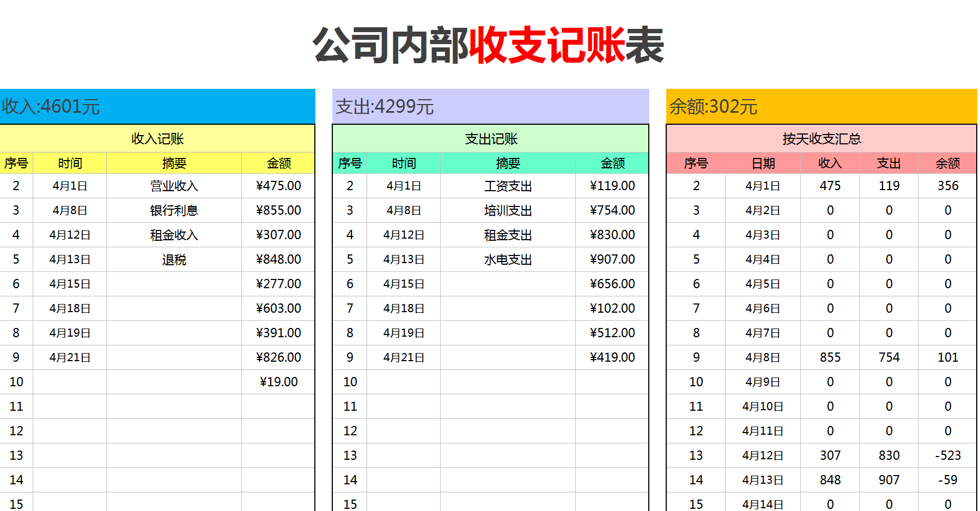Select the 退税 cell
The image size is (980, 511).
point(174,259)
